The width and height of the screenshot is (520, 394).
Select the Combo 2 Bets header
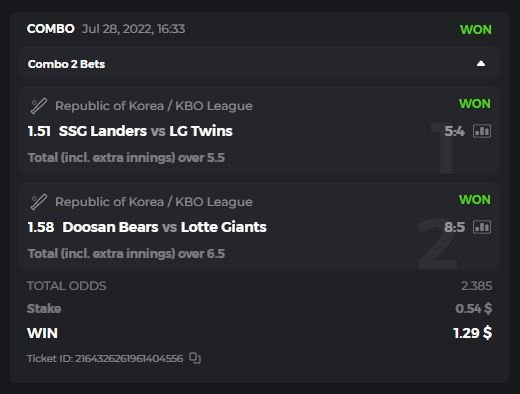259,64
